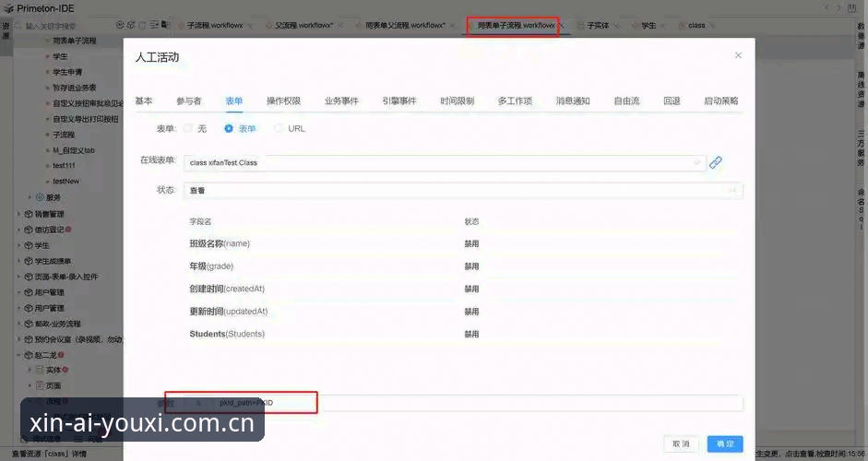Open the 消息通知 tab
Viewport: 868px width, 461px height.
(573, 100)
